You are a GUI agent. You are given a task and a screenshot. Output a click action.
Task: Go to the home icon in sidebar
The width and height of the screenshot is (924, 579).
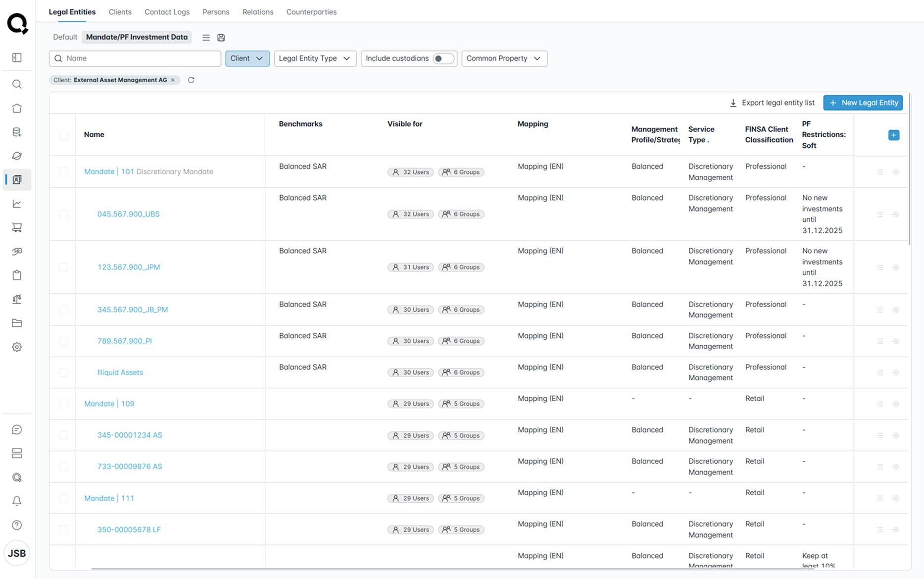[17, 108]
